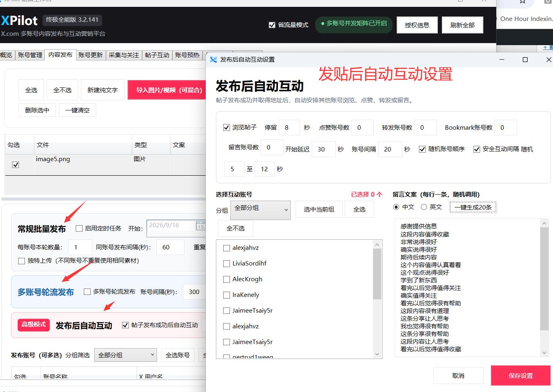Focus the 开始延迟 input field
This screenshot has width=553, height=392.
(x=325, y=149)
